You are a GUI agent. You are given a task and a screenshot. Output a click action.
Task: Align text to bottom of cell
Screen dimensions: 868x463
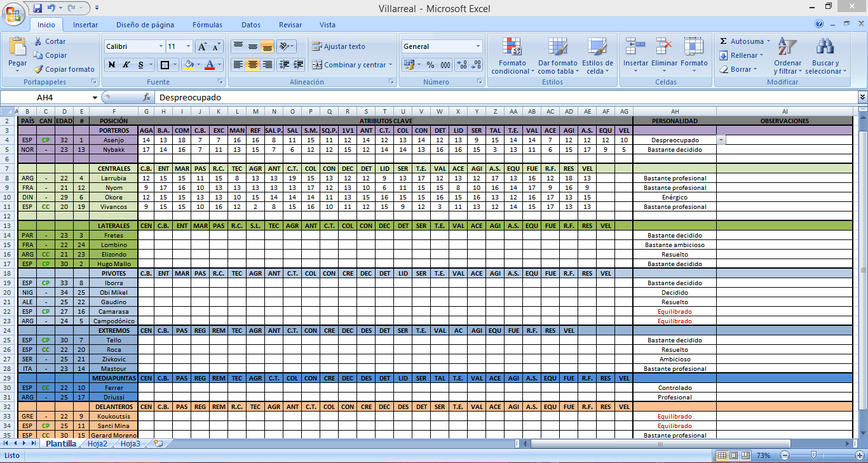(267, 46)
